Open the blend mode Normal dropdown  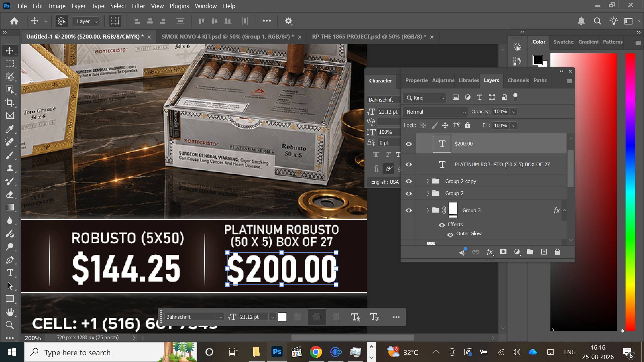tap(436, 112)
